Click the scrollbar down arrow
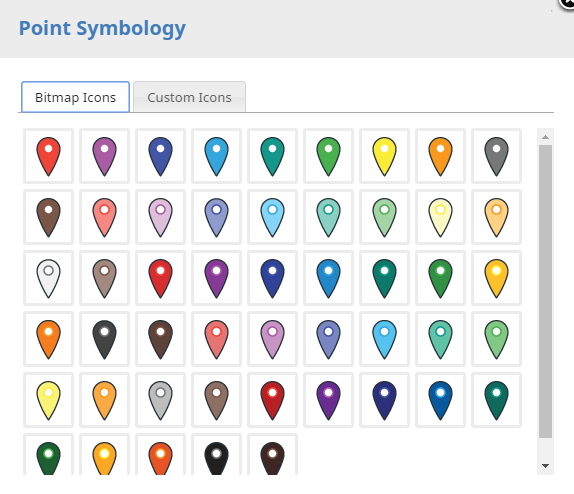This screenshot has height=494, width=574. click(545, 466)
